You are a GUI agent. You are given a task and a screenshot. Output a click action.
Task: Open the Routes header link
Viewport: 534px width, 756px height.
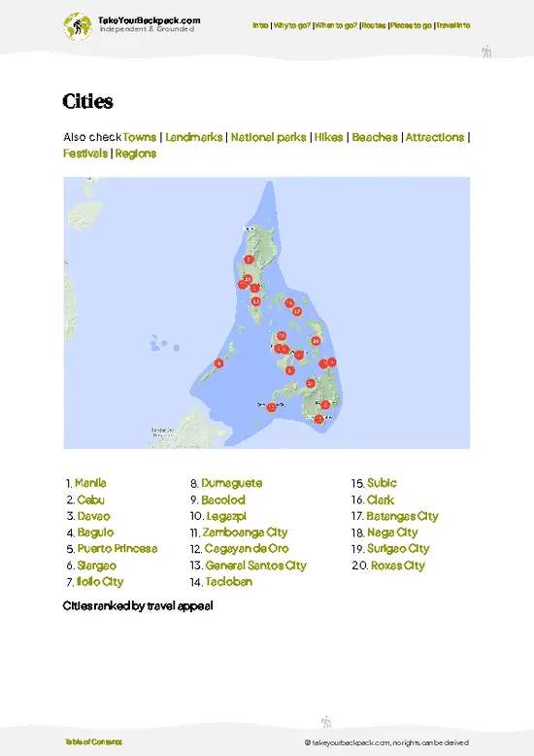tap(374, 25)
